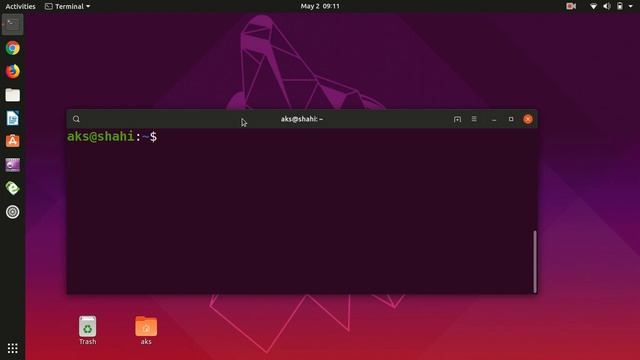Launch Firefox from the dock
Viewport: 640px width, 360px height.
pyautogui.click(x=13, y=71)
